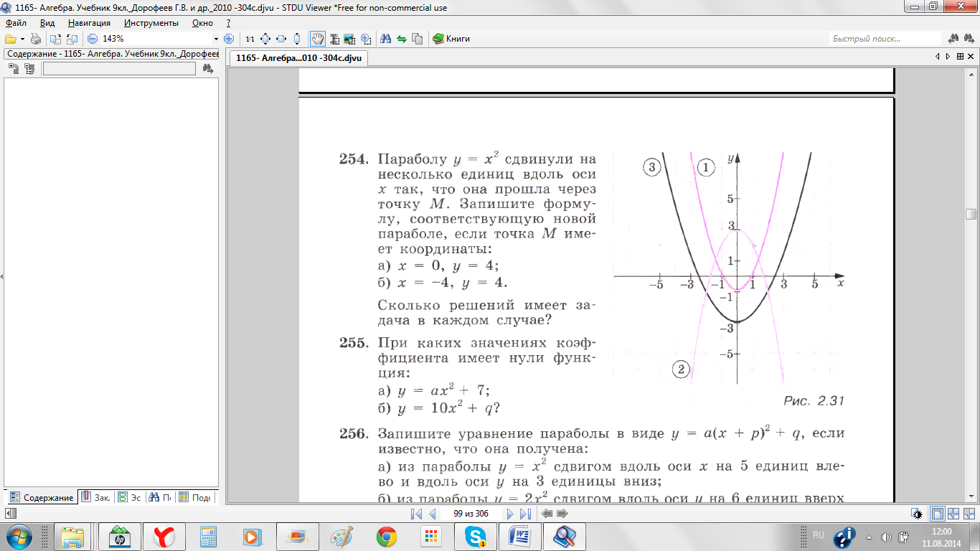Viewport: 980px width, 551px height.
Task: Open brightness/contrast settings icon
Action: coord(918,514)
